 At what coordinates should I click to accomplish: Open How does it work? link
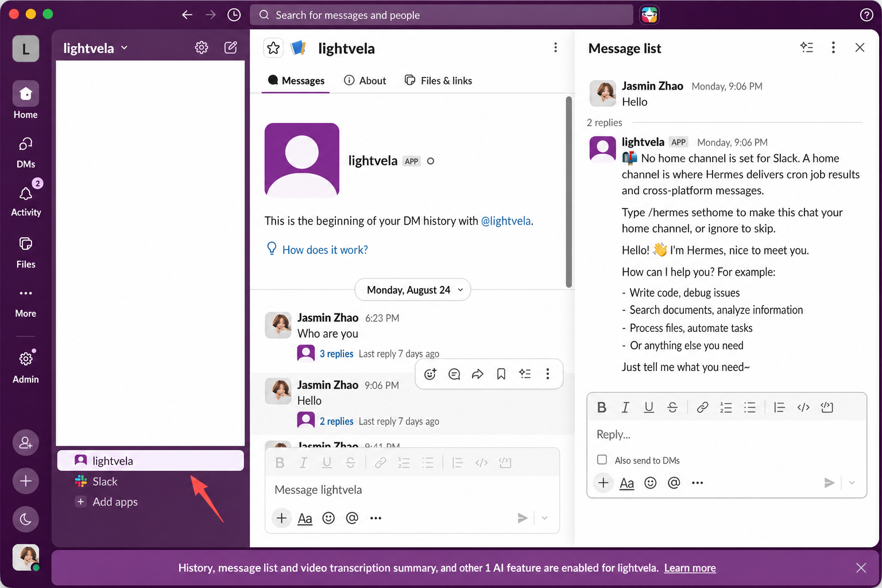click(x=325, y=250)
